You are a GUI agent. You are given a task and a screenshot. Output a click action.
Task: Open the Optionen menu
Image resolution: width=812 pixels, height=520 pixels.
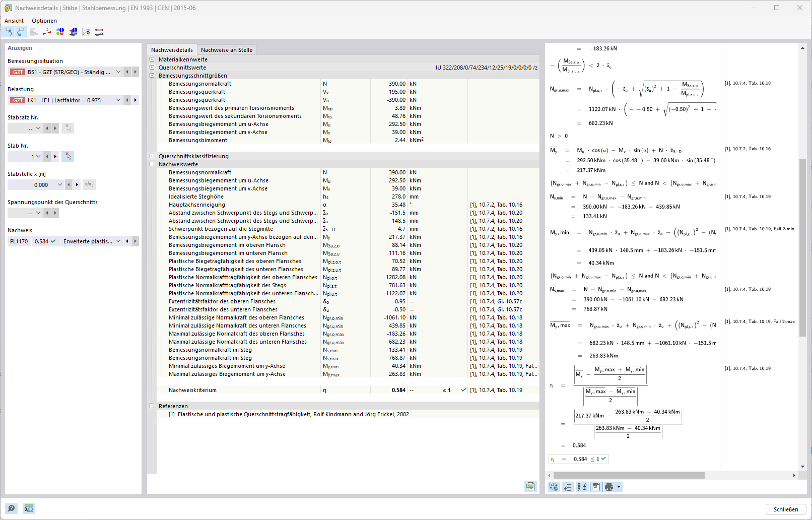pyautogui.click(x=44, y=21)
